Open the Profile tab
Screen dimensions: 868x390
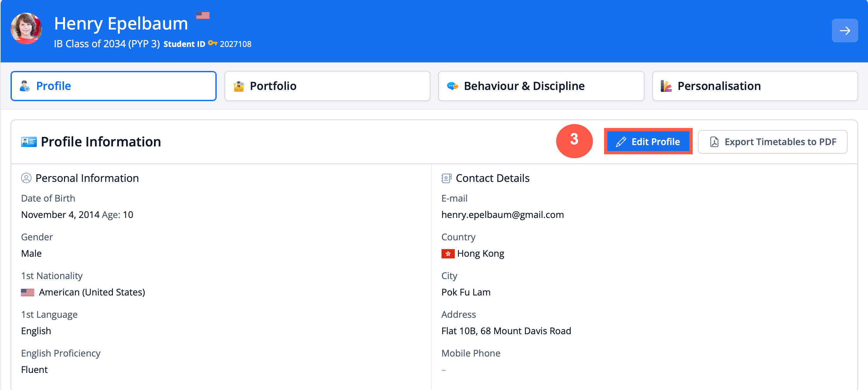[x=113, y=86]
